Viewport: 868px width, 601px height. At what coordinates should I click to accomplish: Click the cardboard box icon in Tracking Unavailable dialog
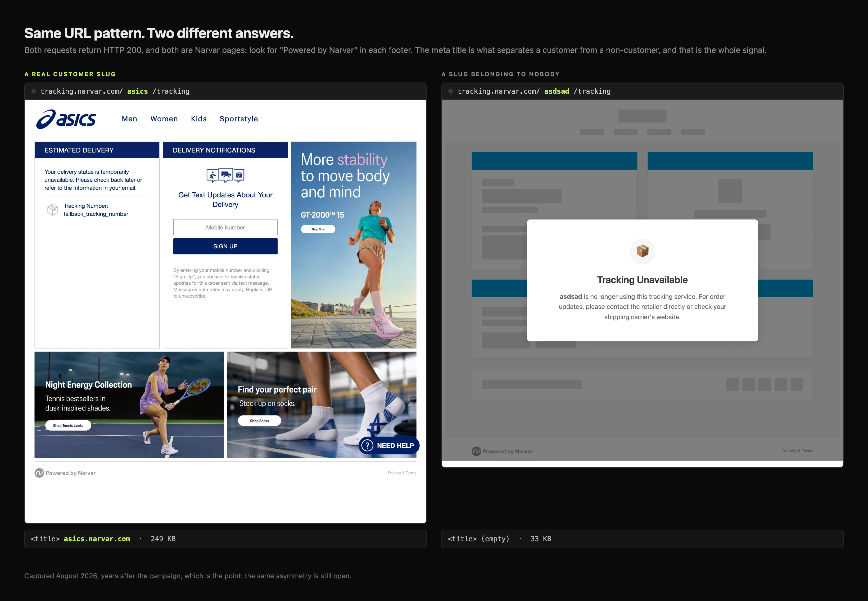click(x=642, y=251)
